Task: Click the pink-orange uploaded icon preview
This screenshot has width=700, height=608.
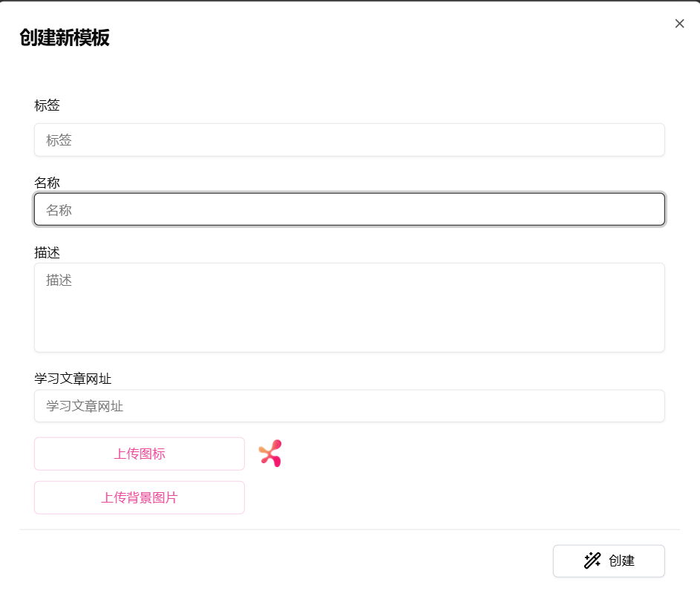Action: [x=270, y=453]
